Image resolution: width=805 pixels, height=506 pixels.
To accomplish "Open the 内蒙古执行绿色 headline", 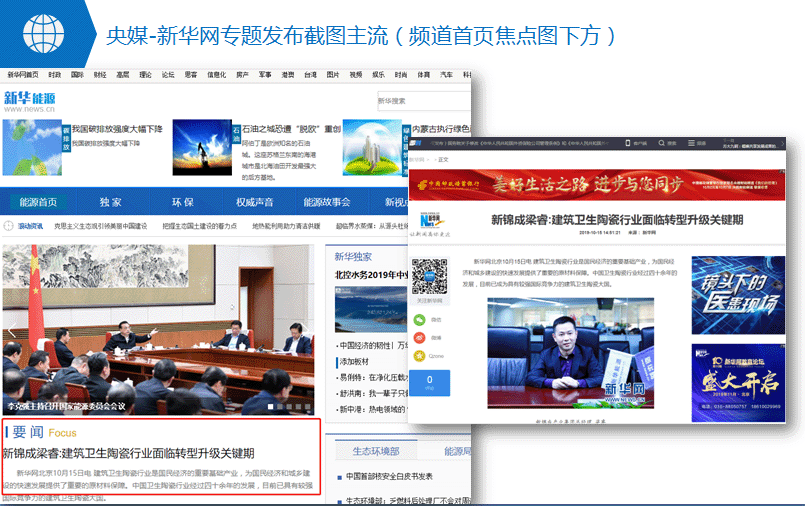I will click(x=440, y=129).
